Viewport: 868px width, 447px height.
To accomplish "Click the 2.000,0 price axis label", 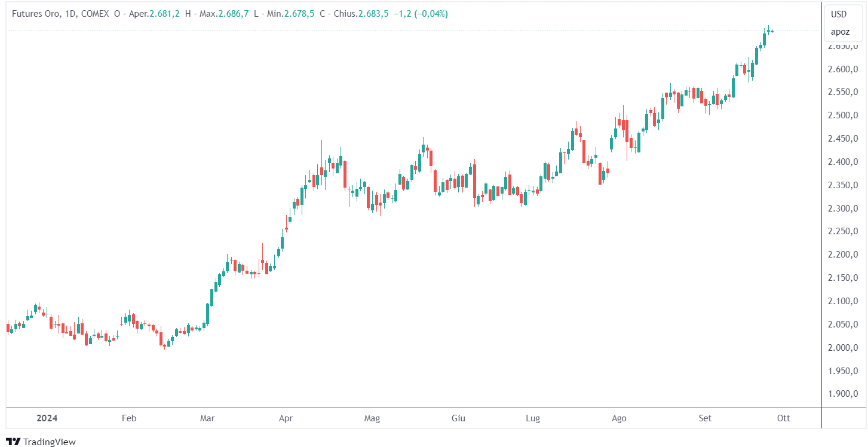I will (844, 348).
